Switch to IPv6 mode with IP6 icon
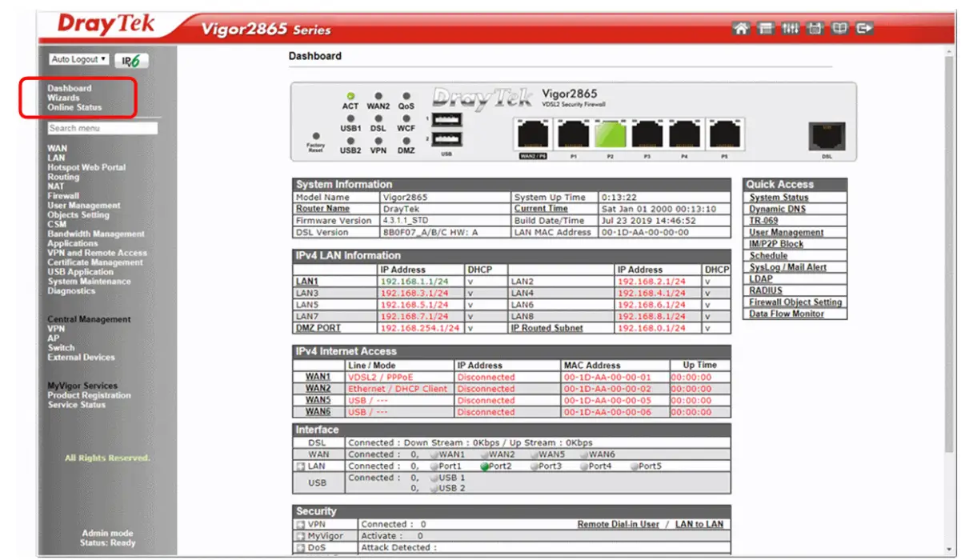977x560 pixels. pyautogui.click(x=132, y=61)
